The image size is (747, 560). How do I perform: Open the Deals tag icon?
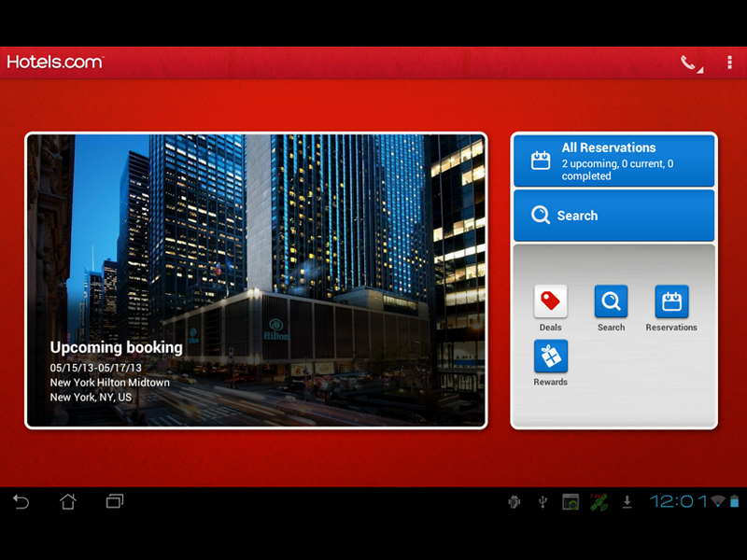[550, 302]
